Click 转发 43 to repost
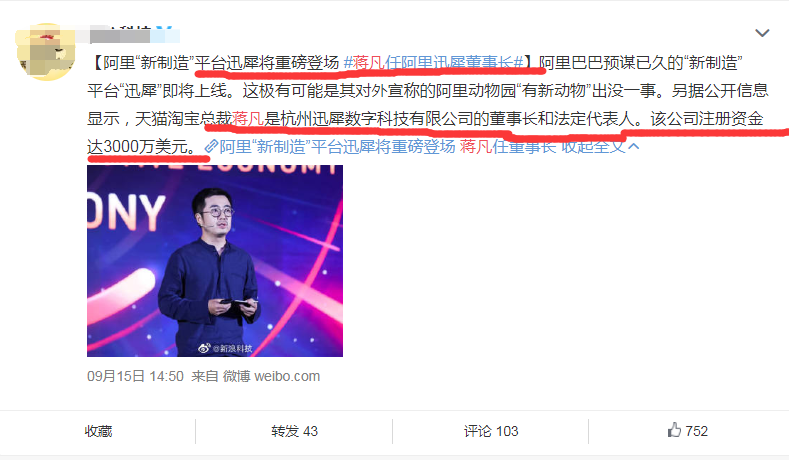 pos(294,431)
